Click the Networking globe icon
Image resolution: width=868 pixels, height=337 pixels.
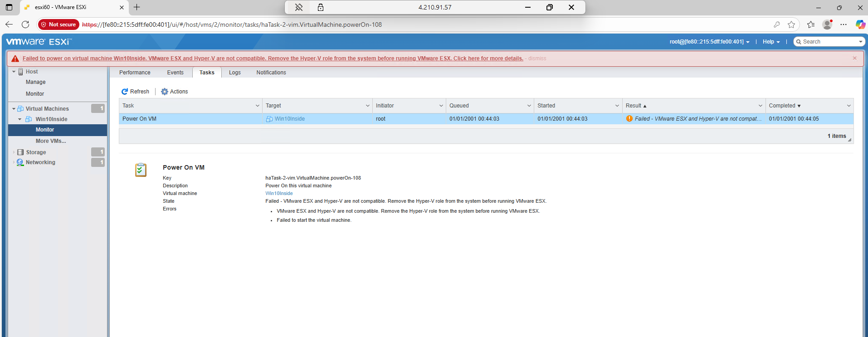pyautogui.click(x=20, y=162)
